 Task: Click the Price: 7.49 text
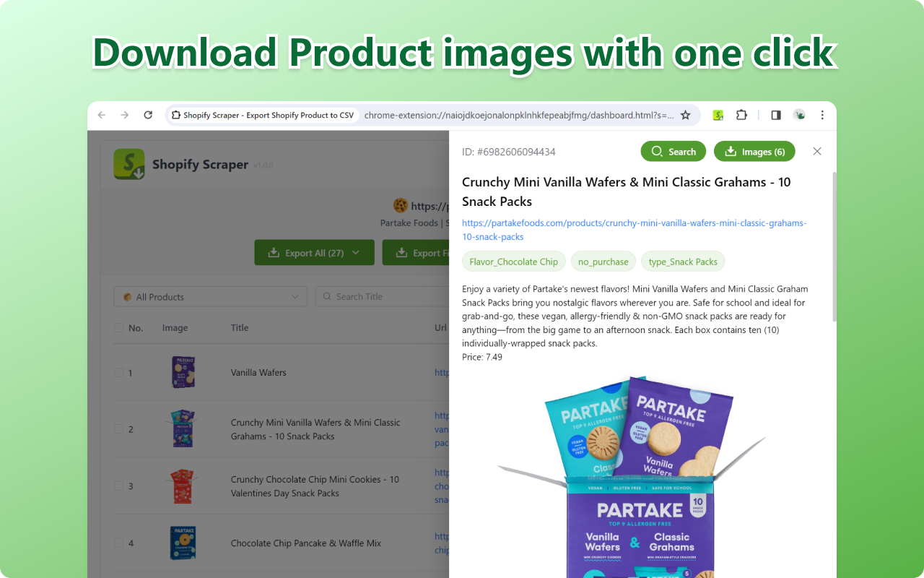pyautogui.click(x=482, y=357)
